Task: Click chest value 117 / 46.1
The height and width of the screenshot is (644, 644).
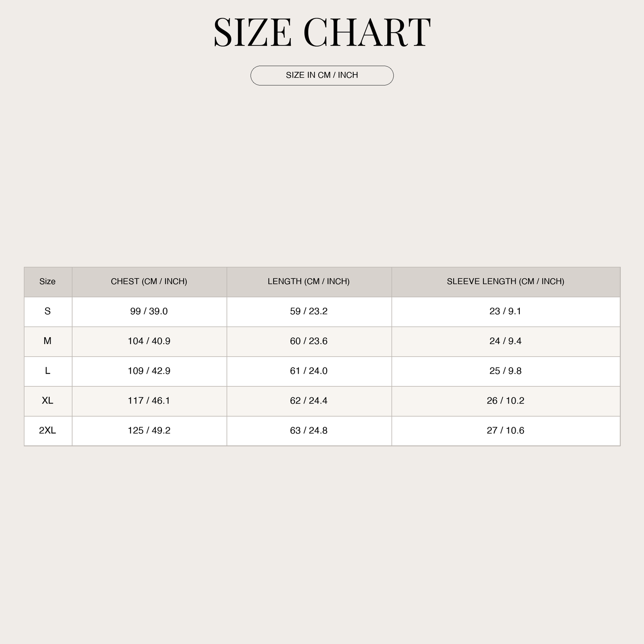Action: [149, 401]
